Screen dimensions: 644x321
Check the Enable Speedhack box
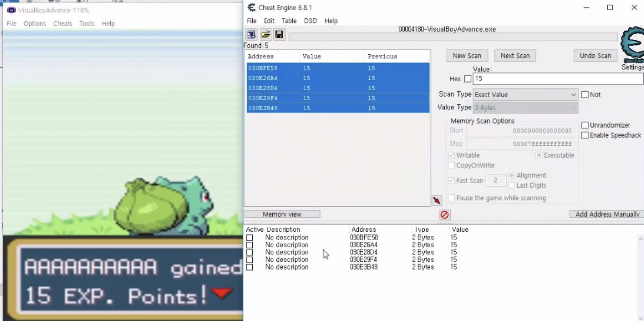tap(585, 135)
